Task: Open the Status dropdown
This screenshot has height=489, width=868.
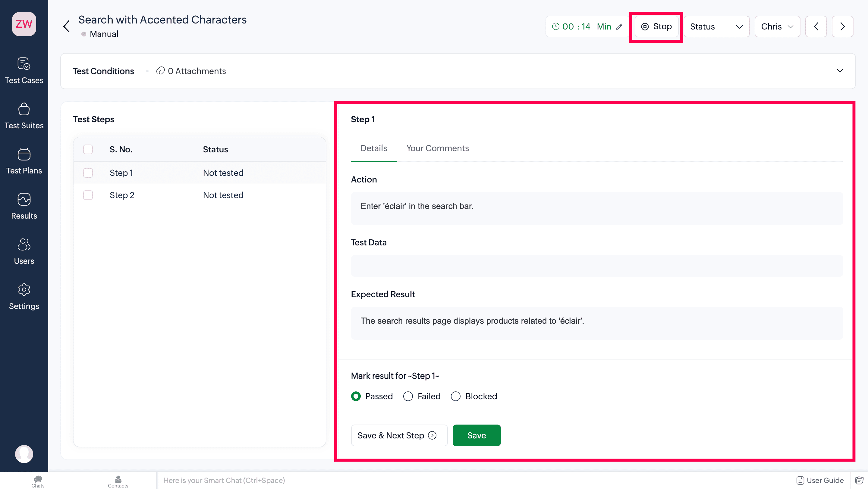Action: [x=716, y=26]
